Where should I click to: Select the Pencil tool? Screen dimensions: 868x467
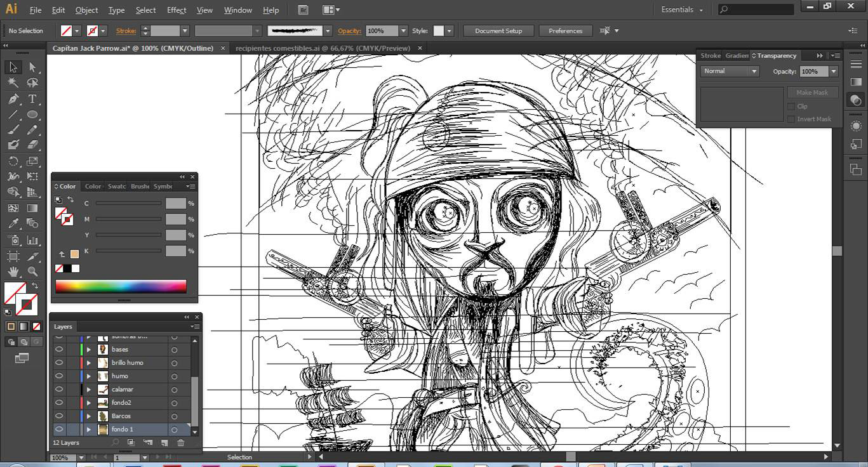pyautogui.click(x=32, y=130)
